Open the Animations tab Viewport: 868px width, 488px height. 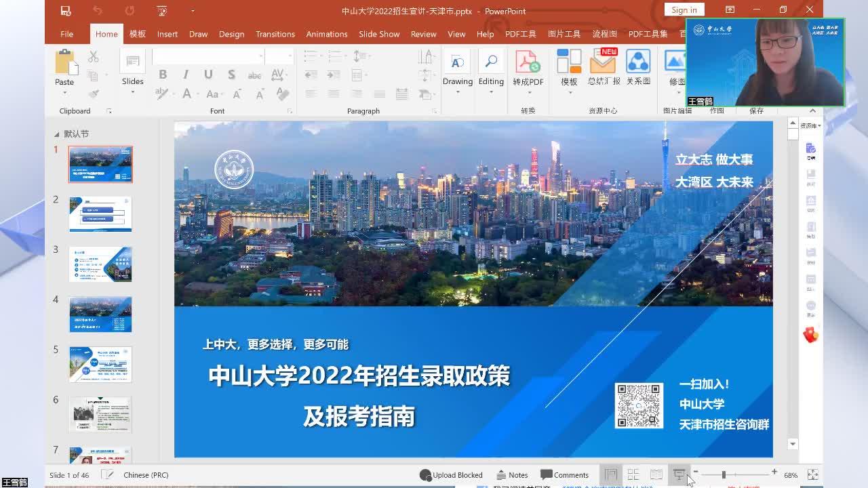tap(327, 34)
